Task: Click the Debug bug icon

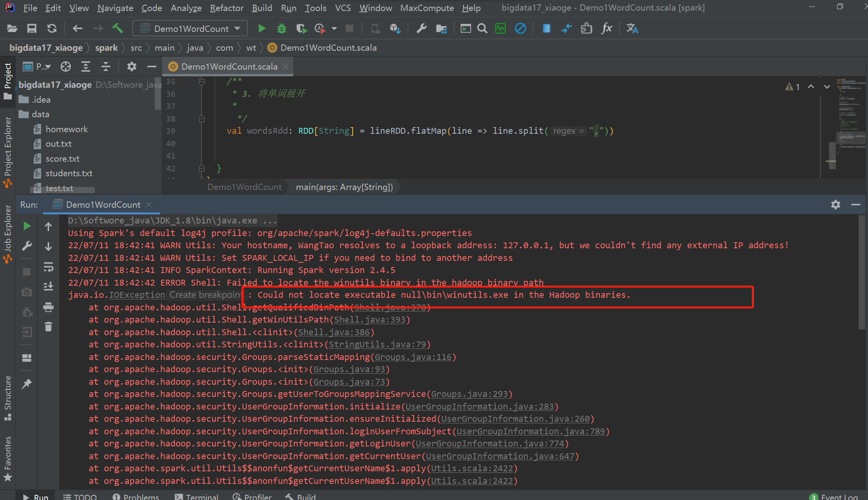Action: tap(281, 28)
